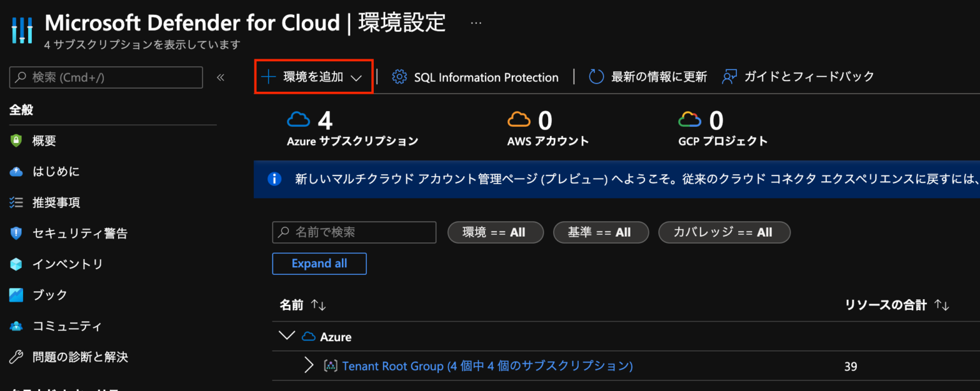Open the 環境を追加 dropdown
The height and width of the screenshot is (391, 980).
coord(313,76)
